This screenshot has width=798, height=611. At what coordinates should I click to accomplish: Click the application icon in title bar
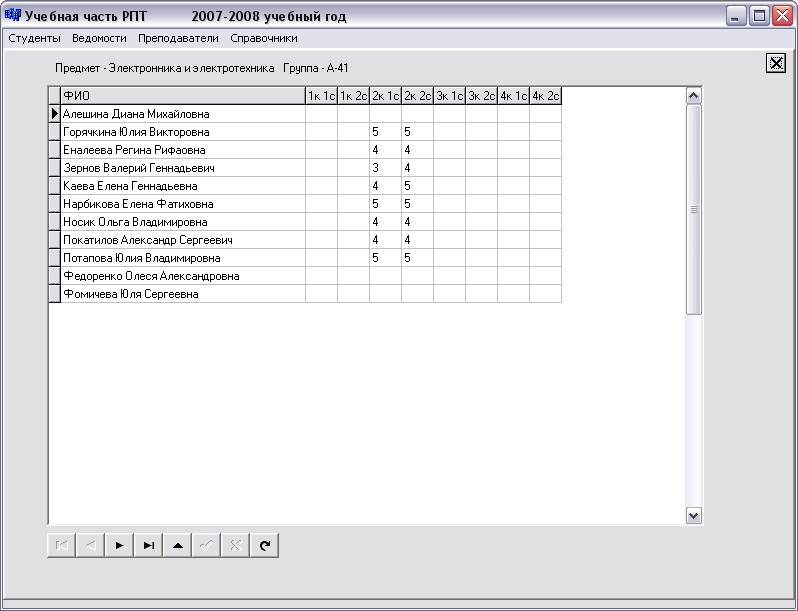[x=12, y=15]
